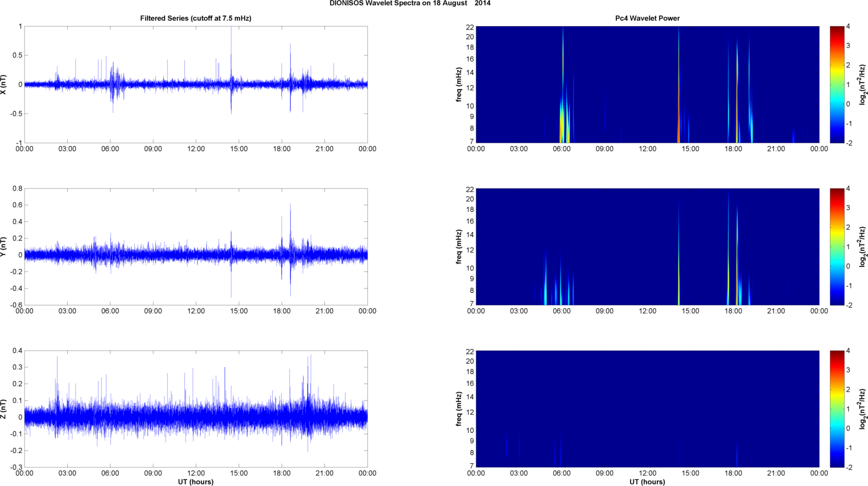Click the '-0.3' tick on Z (nT) axis
Viewport: 868px width, 486px height.
click(x=16, y=467)
